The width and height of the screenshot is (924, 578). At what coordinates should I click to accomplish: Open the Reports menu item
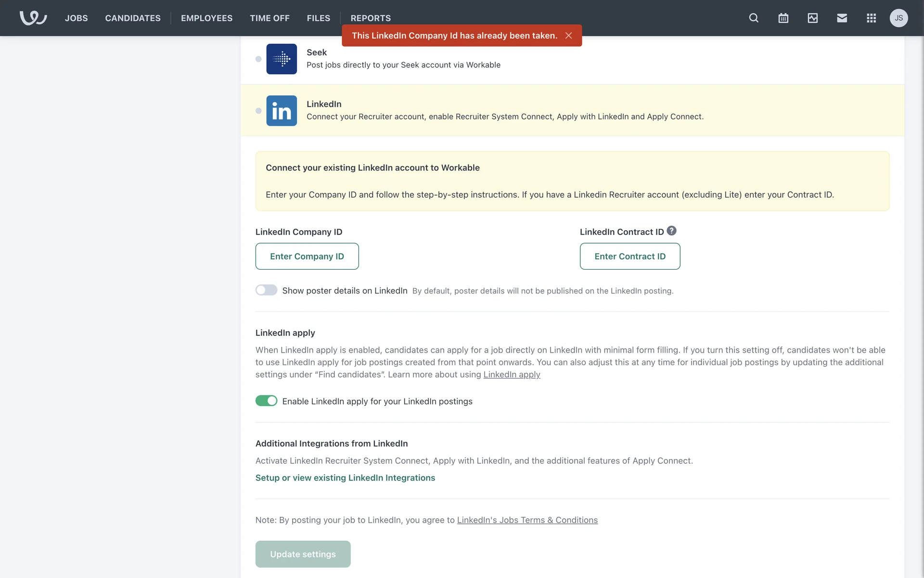[370, 18]
